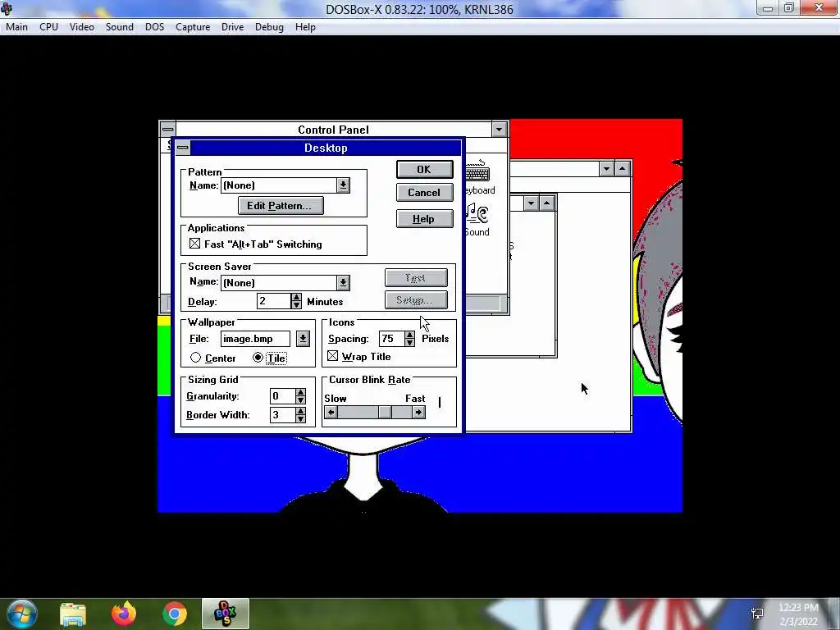This screenshot has height=630, width=840.
Task: Increase the Icon Spacing value
Action: coord(410,335)
